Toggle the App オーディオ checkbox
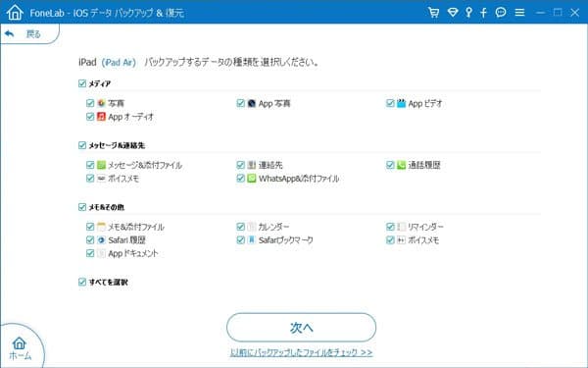This screenshot has width=588, height=368. click(90, 117)
